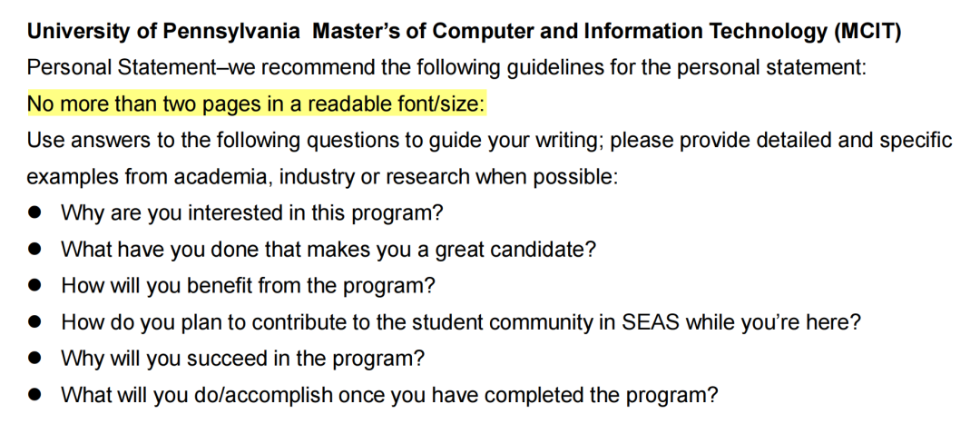Click the phrase "examples from academia, industry or research"
Viewport: 980px width, 424px height.
[x=249, y=176]
